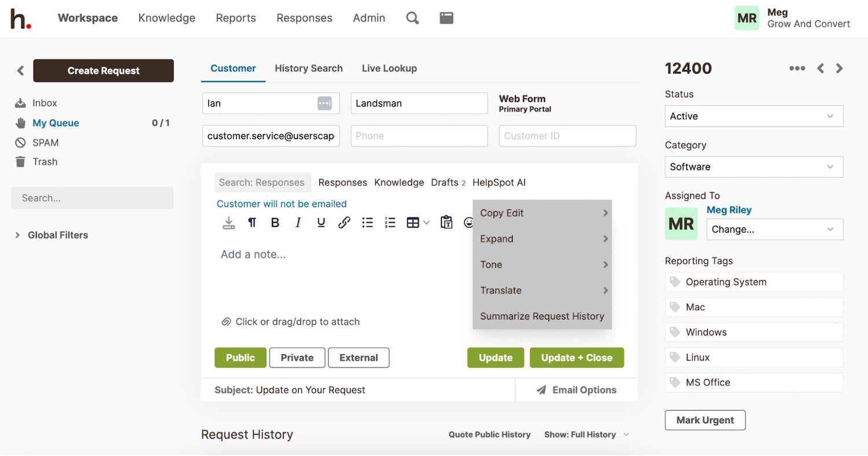
Task: Open the Responses top navigation item
Action: click(x=304, y=18)
